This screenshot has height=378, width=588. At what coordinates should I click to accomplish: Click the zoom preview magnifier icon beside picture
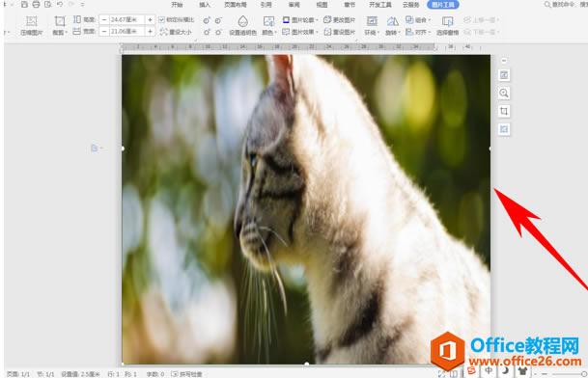504,93
